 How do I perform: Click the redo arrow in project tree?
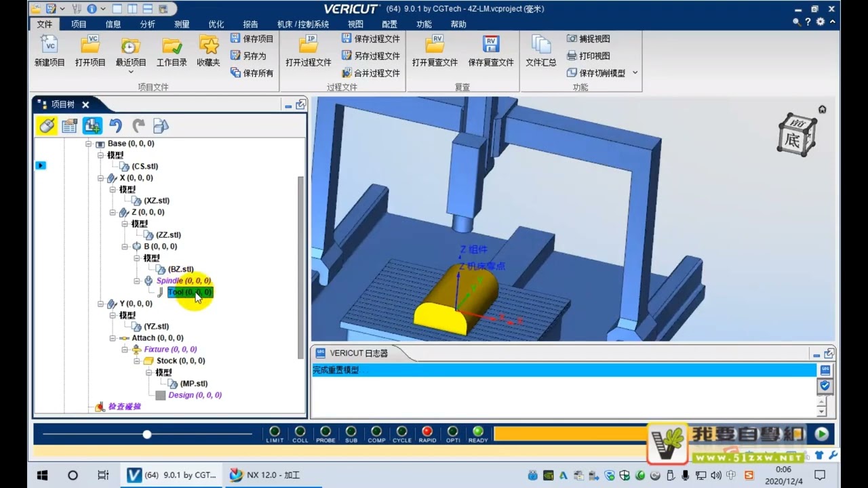pyautogui.click(x=138, y=125)
